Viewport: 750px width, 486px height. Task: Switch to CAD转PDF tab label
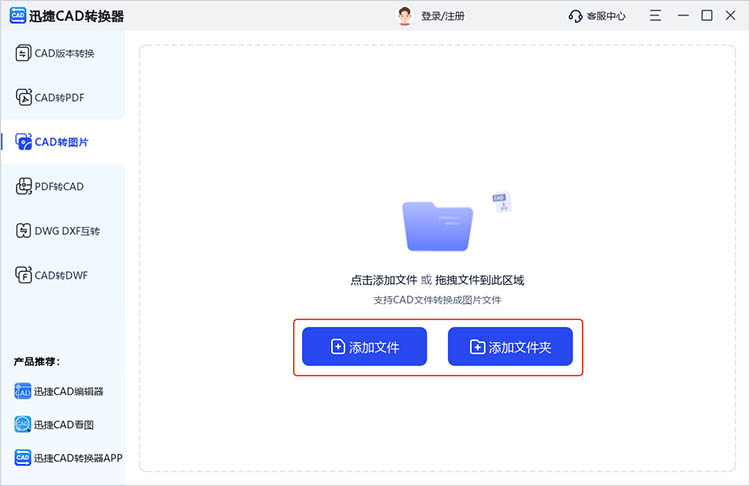point(59,98)
